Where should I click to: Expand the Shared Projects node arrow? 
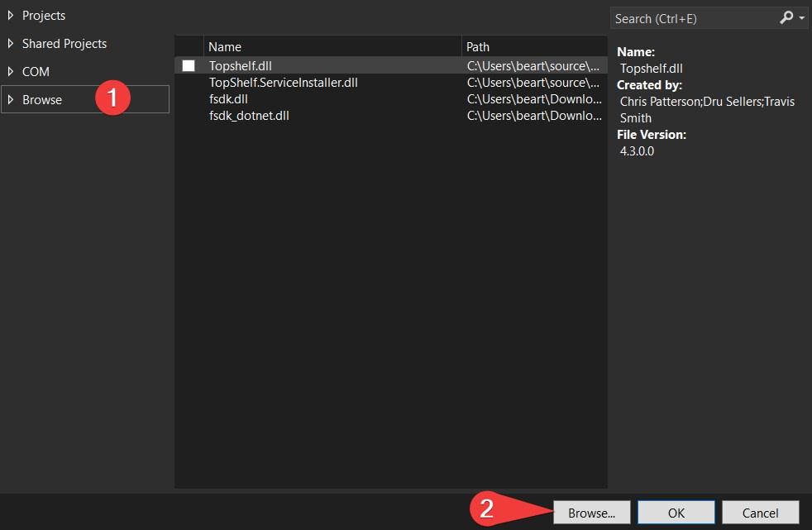[11, 44]
